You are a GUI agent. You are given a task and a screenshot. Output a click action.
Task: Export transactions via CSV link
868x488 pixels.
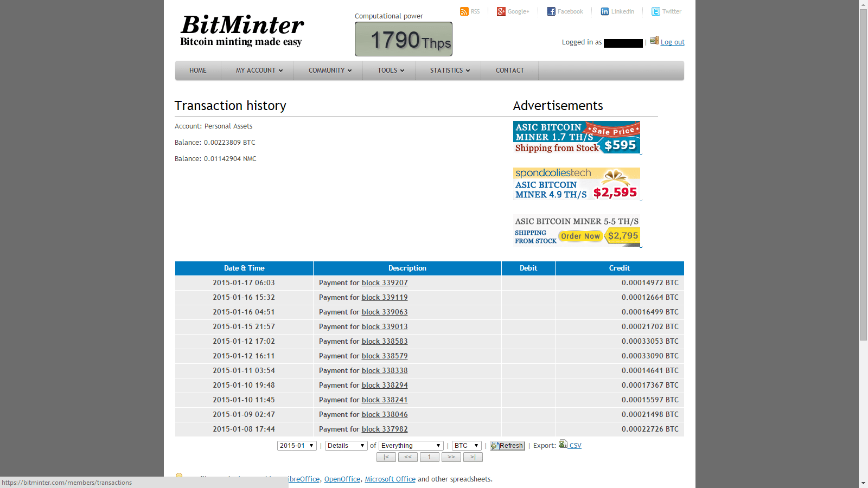point(575,446)
